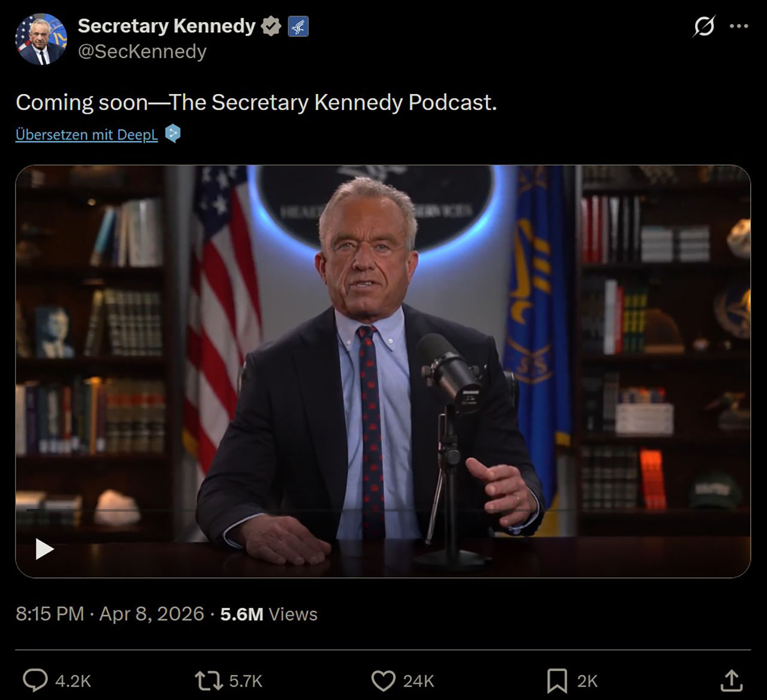This screenshot has width=767, height=700.
Task: Click the DeepL logo icon
Action: coord(173,134)
